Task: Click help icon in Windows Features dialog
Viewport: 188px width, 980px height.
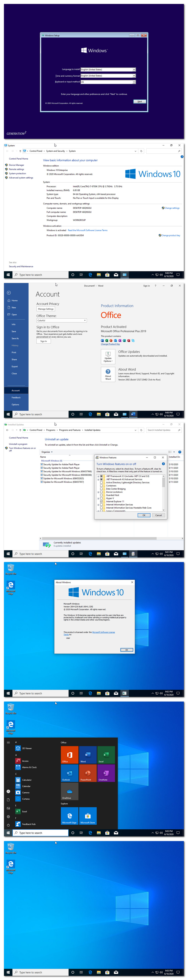Action: point(163,464)
